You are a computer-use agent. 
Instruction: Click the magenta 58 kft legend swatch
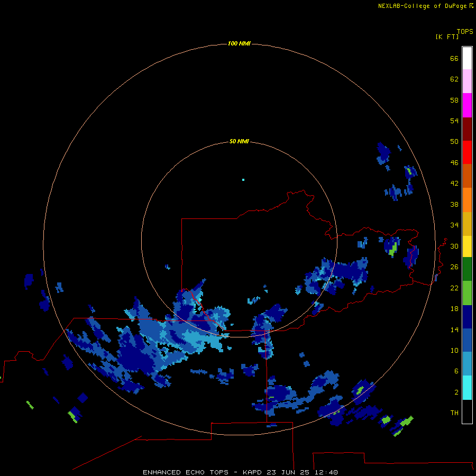[467, 105]
